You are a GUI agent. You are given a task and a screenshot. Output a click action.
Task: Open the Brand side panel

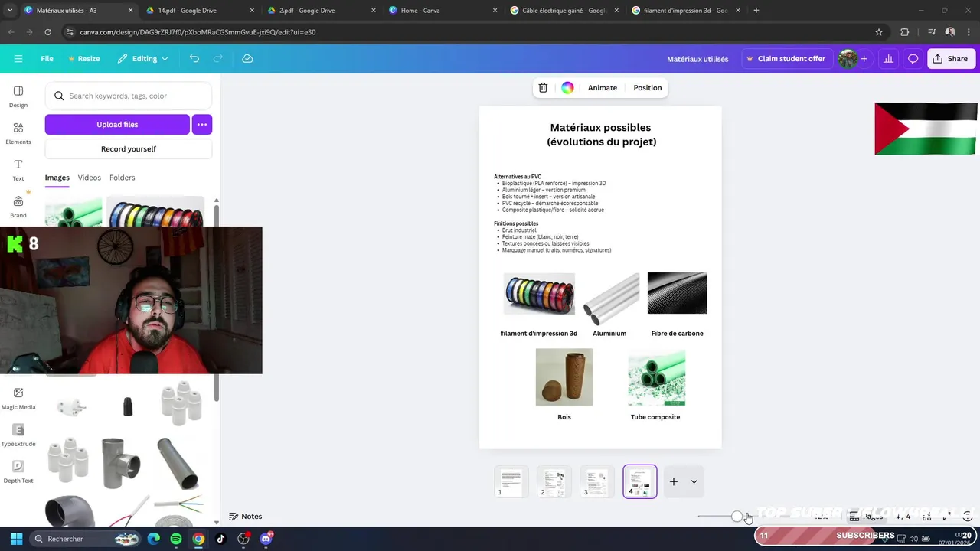18,207
